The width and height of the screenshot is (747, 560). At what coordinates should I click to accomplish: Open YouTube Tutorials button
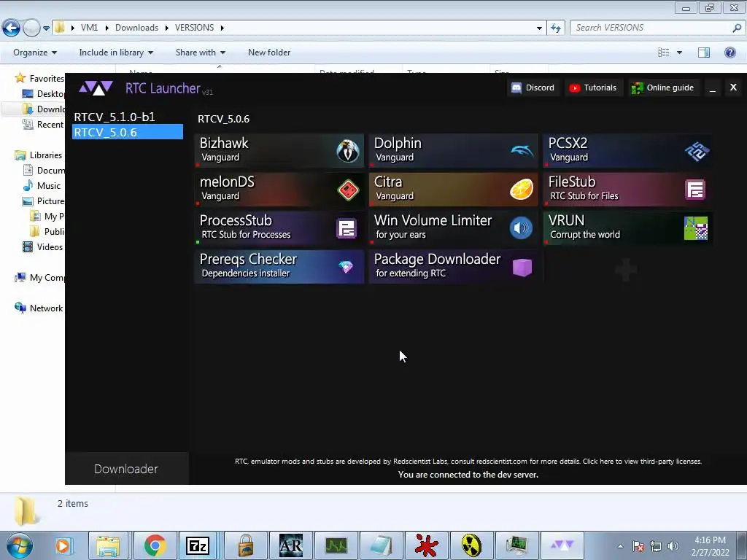593,87
